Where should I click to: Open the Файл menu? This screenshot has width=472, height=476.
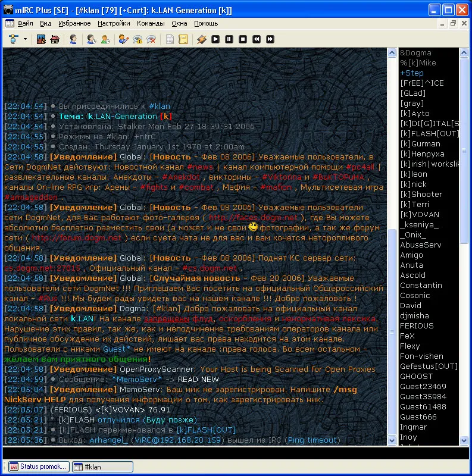[25, 23]
